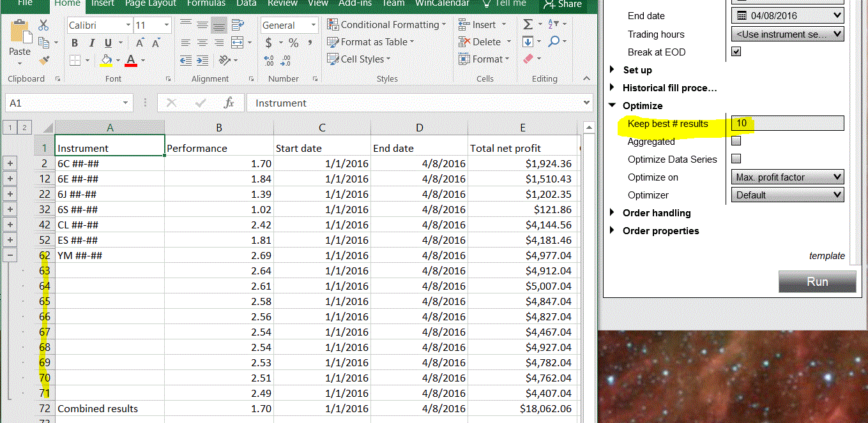The width and height of the screenshot is (868, 423).
Task: Collapse the YM ##-## row group
Action: [x=10, y=255]
